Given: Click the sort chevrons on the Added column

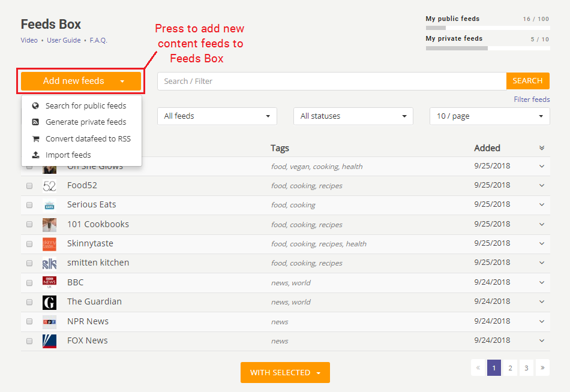Looking at the screenshot, I should (x=542, y=147).
